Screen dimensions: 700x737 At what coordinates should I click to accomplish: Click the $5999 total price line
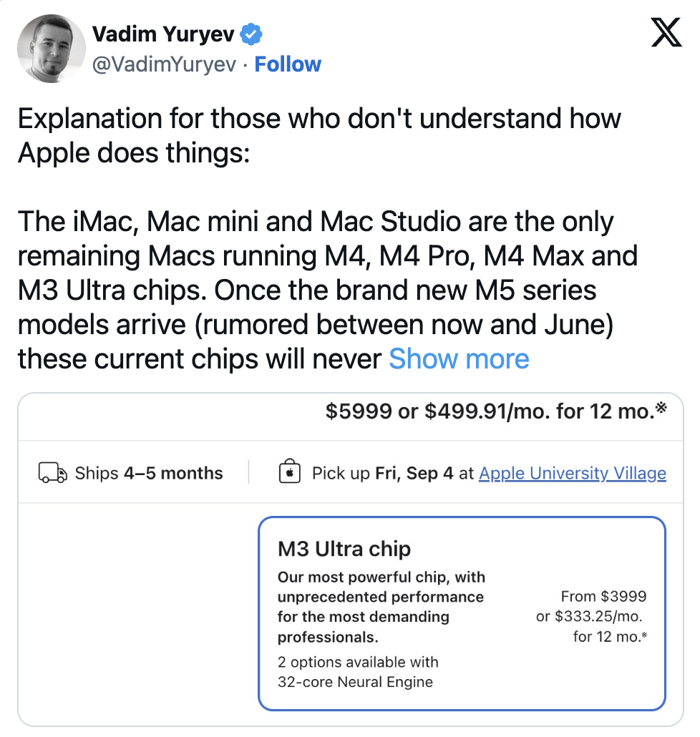[490, 411]
